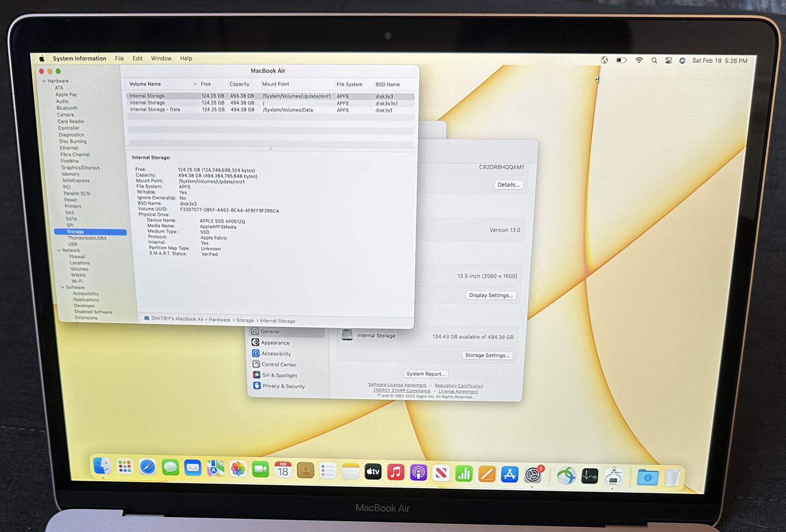Click the battery status icon
This screenshot has height=532, width=786.
point(621,60)
